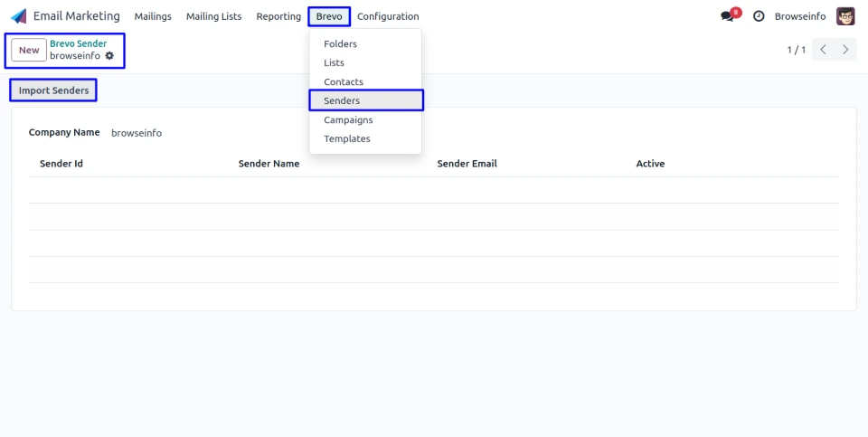Expand the Configuration menu
The width and height of the screenshot is (868, 437).
coord(388,16)
